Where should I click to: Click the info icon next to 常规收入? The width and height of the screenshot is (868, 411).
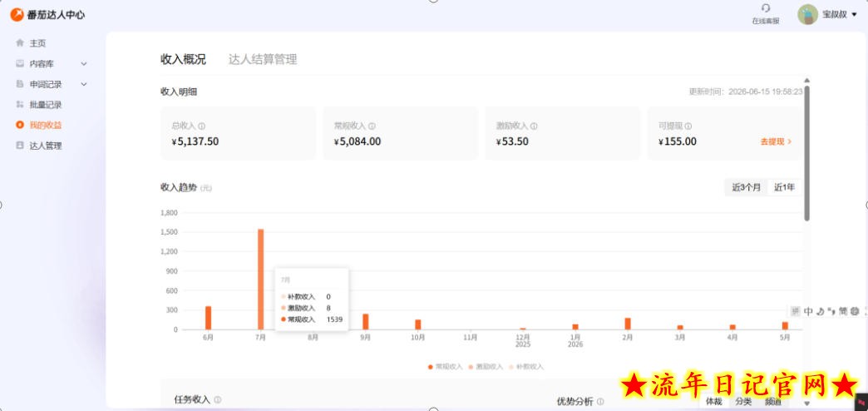(372, 126)
